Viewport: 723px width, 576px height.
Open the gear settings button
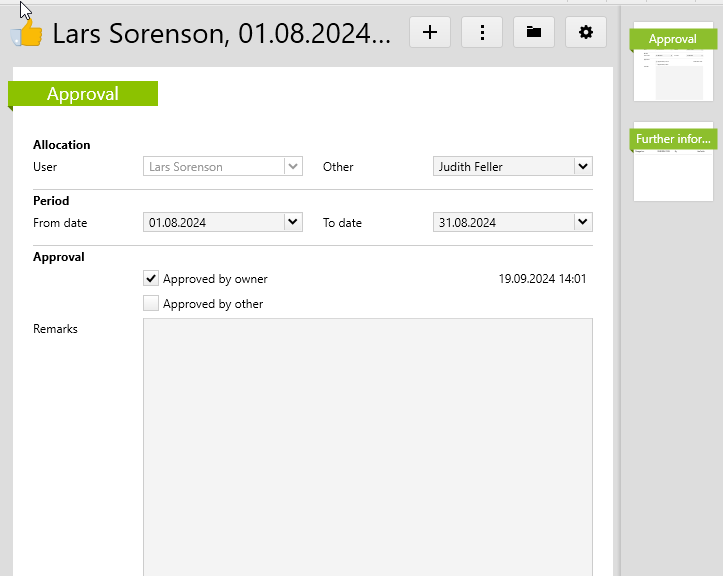pyautogui.click(x=586, y=32)
